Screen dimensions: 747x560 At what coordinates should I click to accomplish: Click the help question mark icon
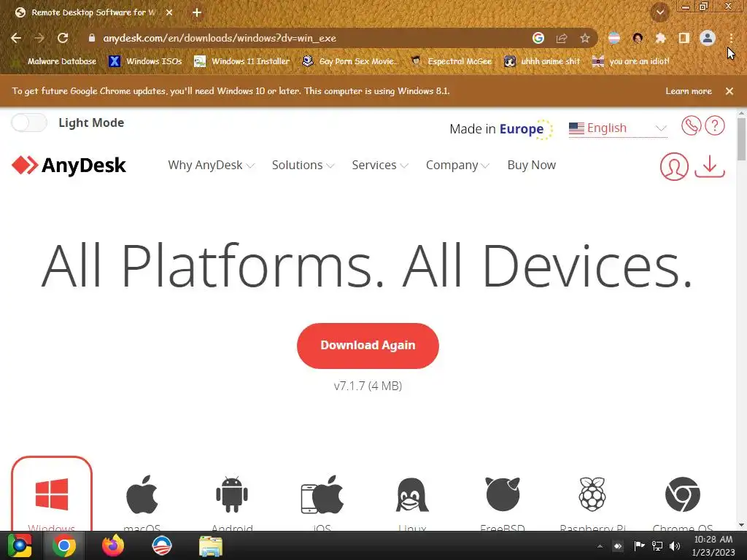715,125
